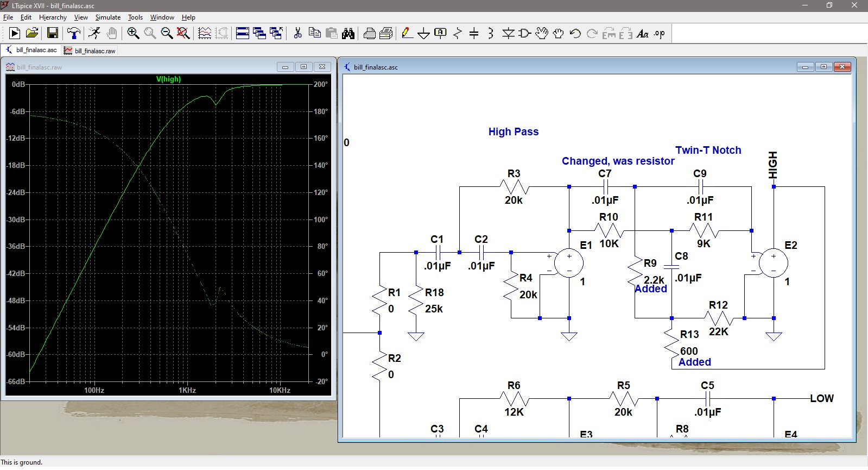The height and width of the screenshot is (470, 868).
Task: Click the 600 value of R13
Action: pyautogui.click(x=689, y=351)
